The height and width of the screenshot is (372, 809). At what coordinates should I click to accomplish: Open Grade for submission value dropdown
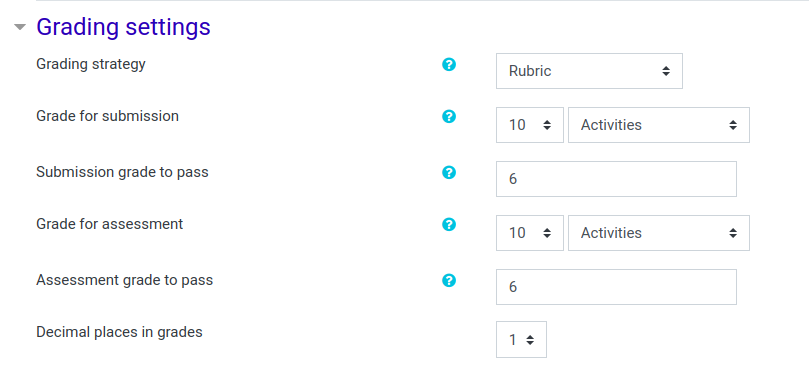click(529, 125)
